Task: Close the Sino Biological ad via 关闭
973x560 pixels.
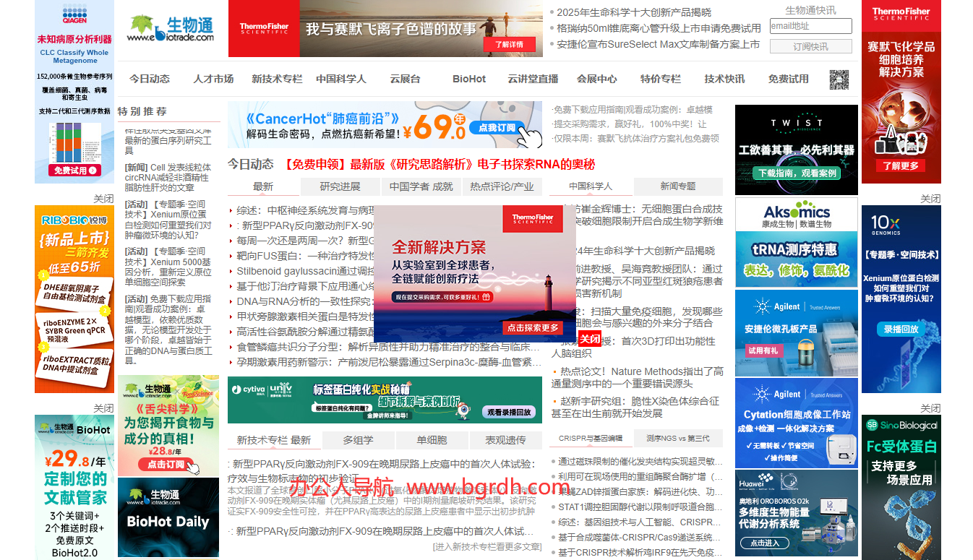Action: click(x=930, y=408)
